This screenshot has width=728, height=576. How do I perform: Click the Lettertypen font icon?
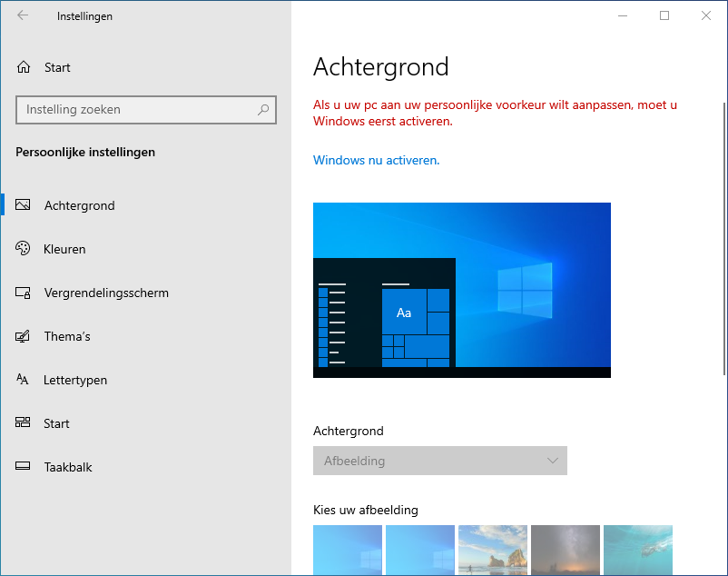[24, 380]
